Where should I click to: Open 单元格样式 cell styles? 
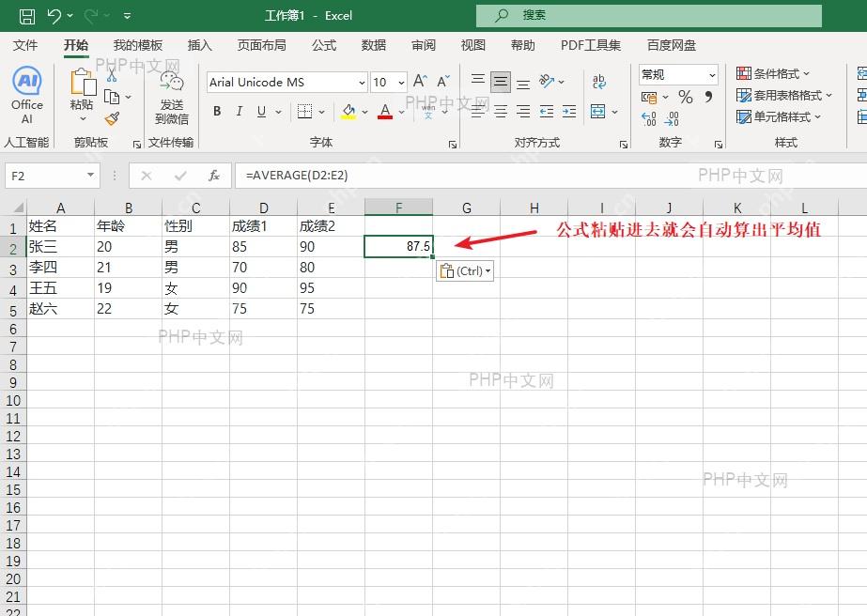779,116
